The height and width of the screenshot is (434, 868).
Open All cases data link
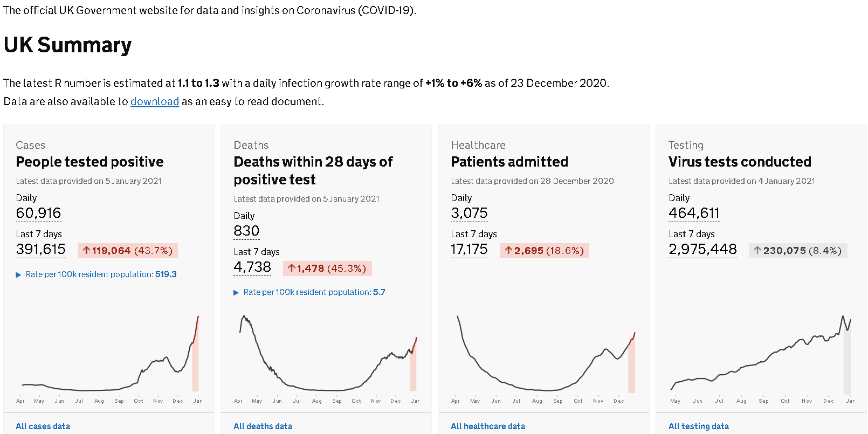[43, 426]
